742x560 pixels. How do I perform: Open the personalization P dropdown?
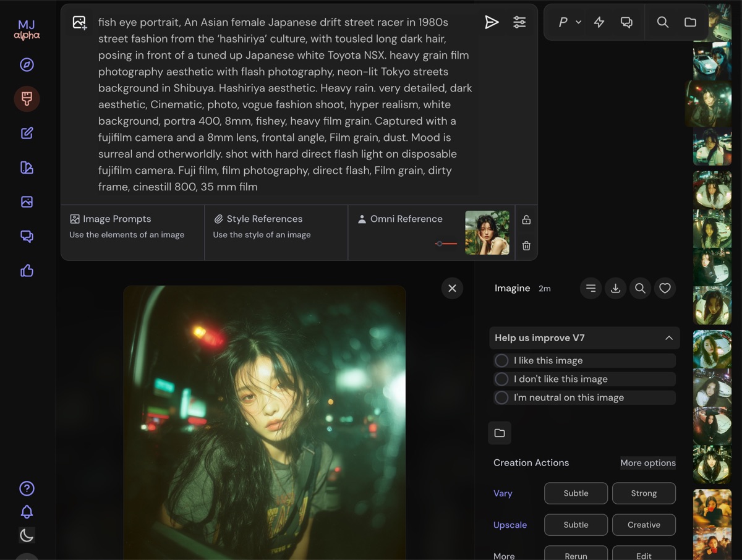[x=569, y=22]
